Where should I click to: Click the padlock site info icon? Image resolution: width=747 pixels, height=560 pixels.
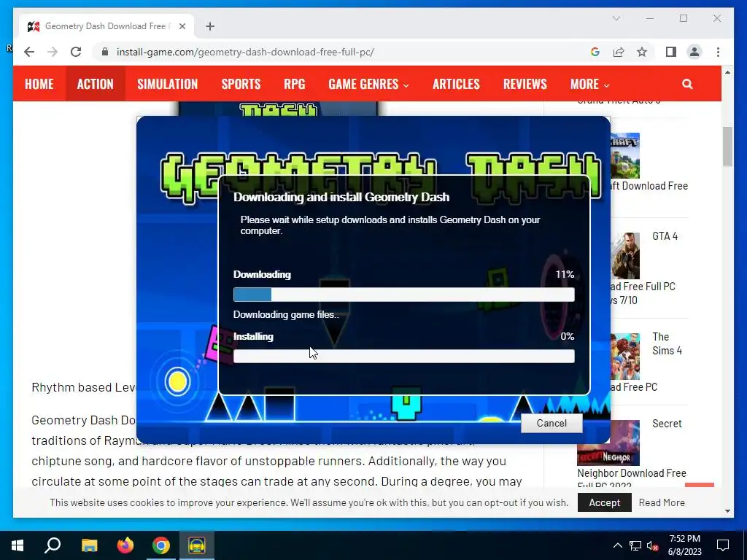click(x=105, y=52)
